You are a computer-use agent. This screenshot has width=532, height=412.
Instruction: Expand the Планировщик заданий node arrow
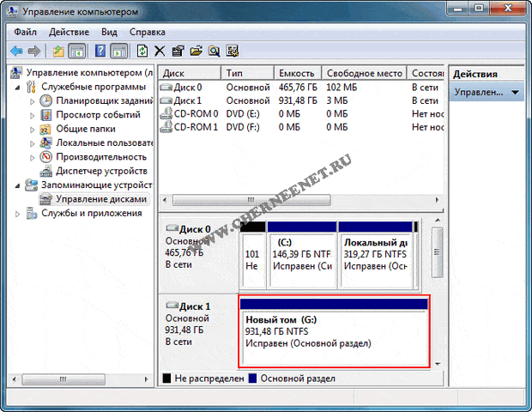click(x=33, y=101)
